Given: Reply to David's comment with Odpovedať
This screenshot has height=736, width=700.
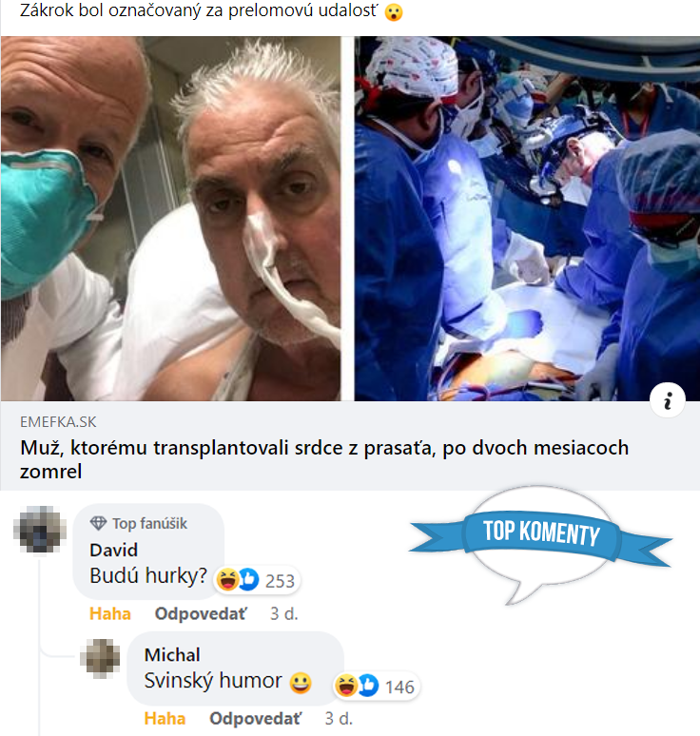Looking at the screenshot, I should click(x=201, y=613).
